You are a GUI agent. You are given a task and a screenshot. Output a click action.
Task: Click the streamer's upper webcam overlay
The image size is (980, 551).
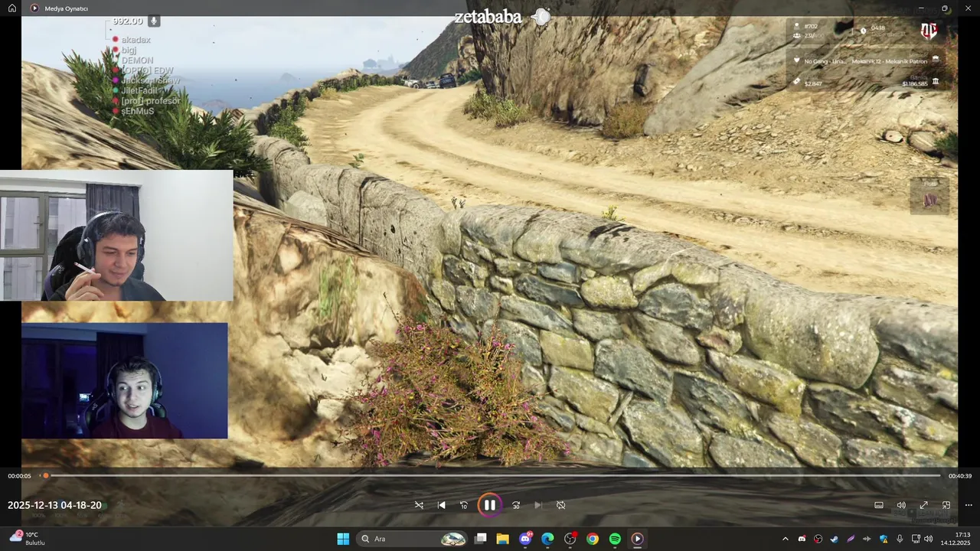coord(116,235)
